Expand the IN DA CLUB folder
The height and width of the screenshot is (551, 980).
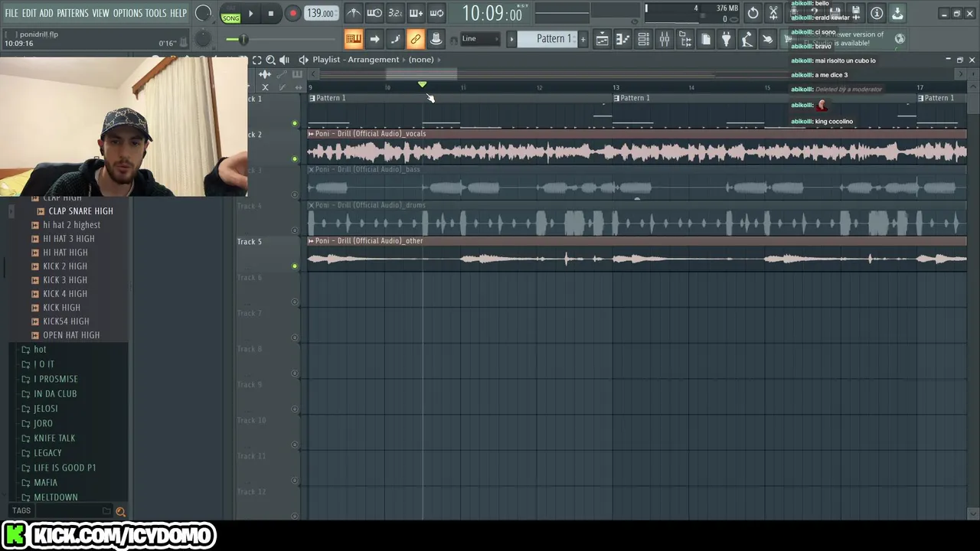pos(55,394)
